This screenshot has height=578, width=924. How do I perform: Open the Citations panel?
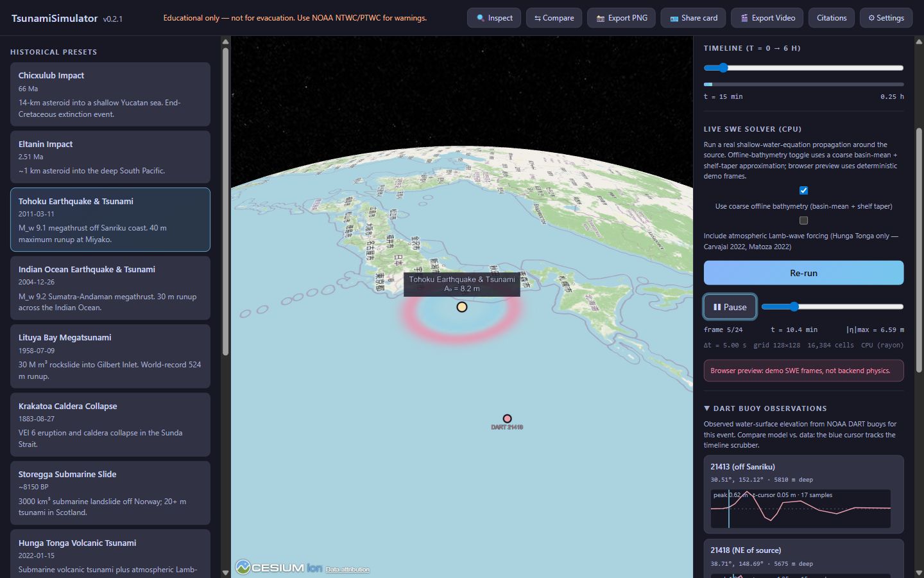tap(832, 18)
